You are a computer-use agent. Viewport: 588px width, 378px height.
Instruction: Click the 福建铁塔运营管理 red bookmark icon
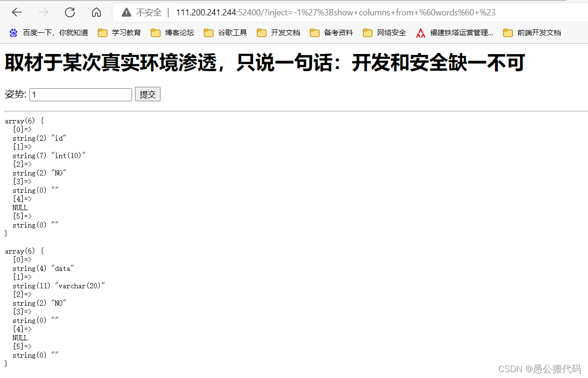click(420, 32)
